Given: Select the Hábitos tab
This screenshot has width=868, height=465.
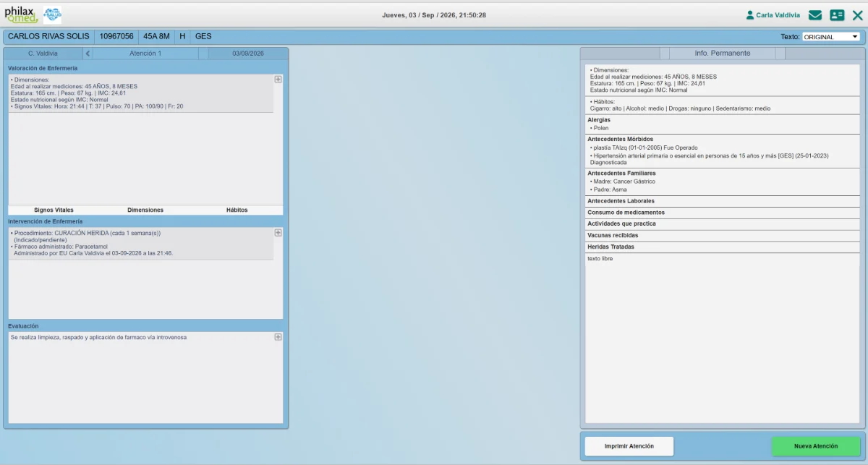Looking at the screenshot, I should click(x=237, y=210).
